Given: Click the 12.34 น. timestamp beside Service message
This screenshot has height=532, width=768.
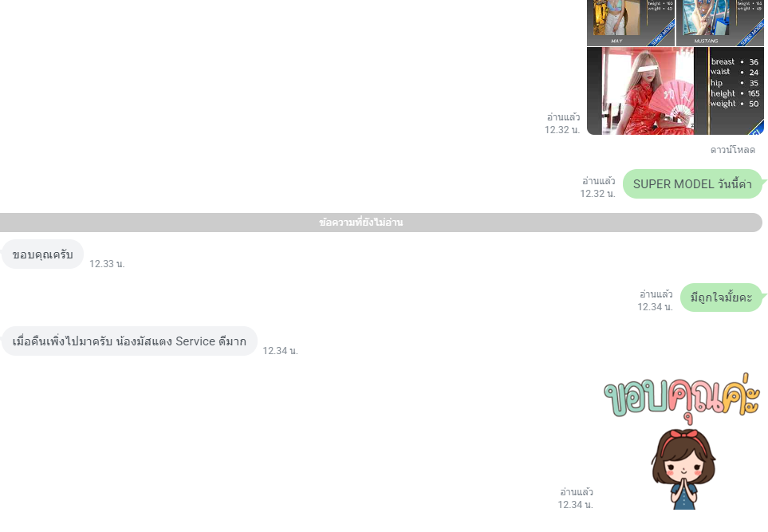Looking at the screenshot, I should pos(280,351).
